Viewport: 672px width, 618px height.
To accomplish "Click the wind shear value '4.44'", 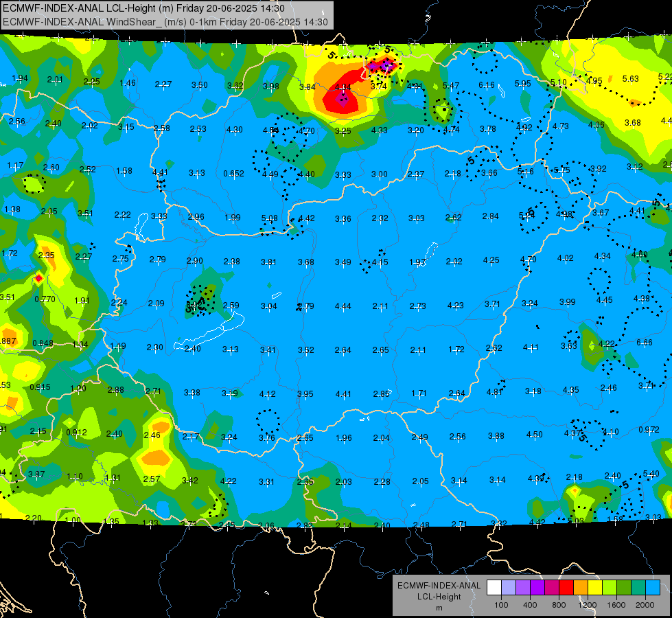I will pos(343,306).
